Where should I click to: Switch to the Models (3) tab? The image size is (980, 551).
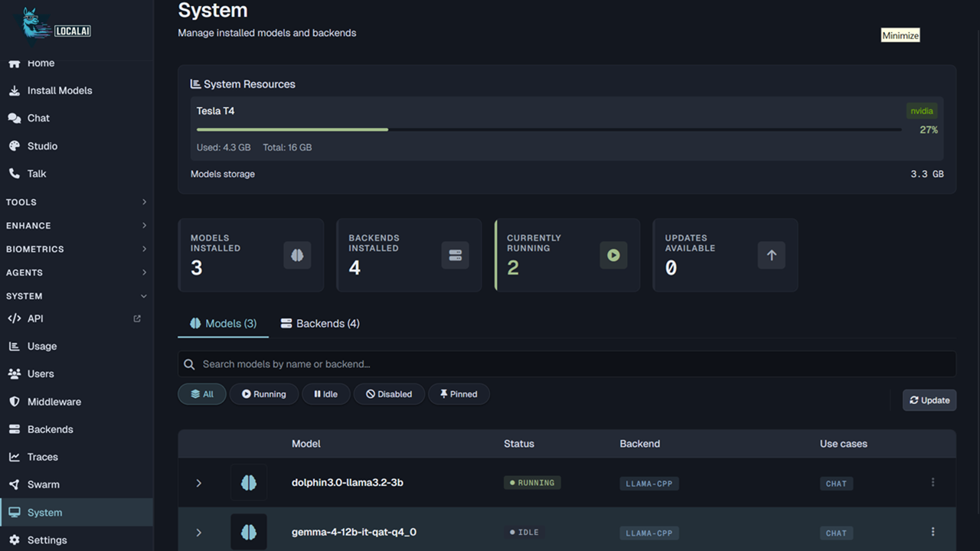223,324
